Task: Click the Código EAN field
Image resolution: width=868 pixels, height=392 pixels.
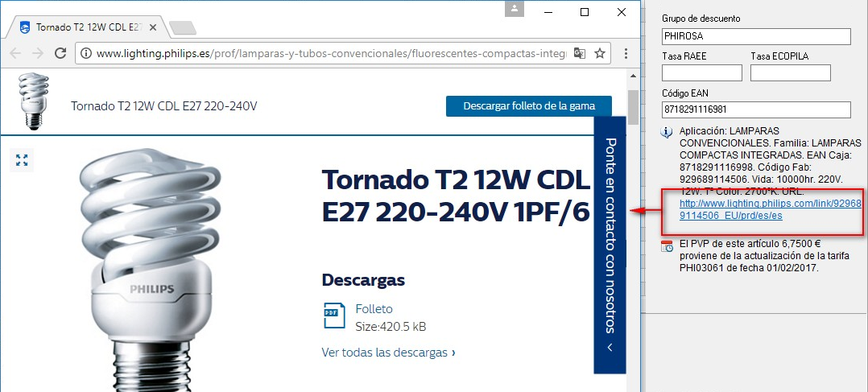Action: click(756, 109)
